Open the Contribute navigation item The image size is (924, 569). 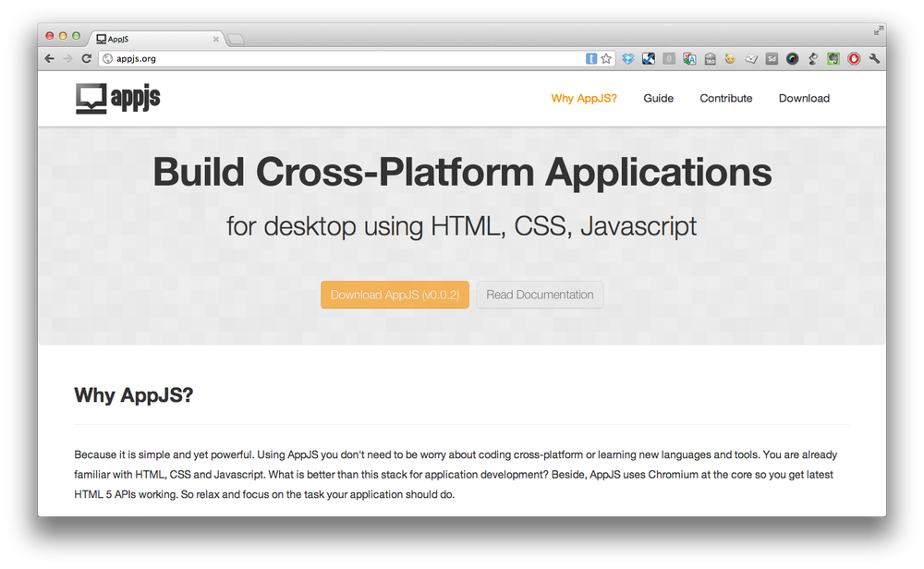[726, 98]
